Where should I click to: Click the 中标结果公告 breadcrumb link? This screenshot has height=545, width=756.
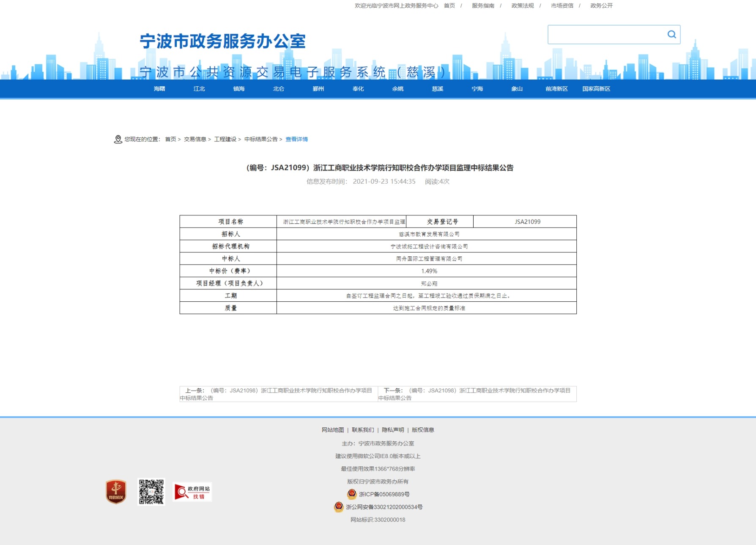point(261,139)
